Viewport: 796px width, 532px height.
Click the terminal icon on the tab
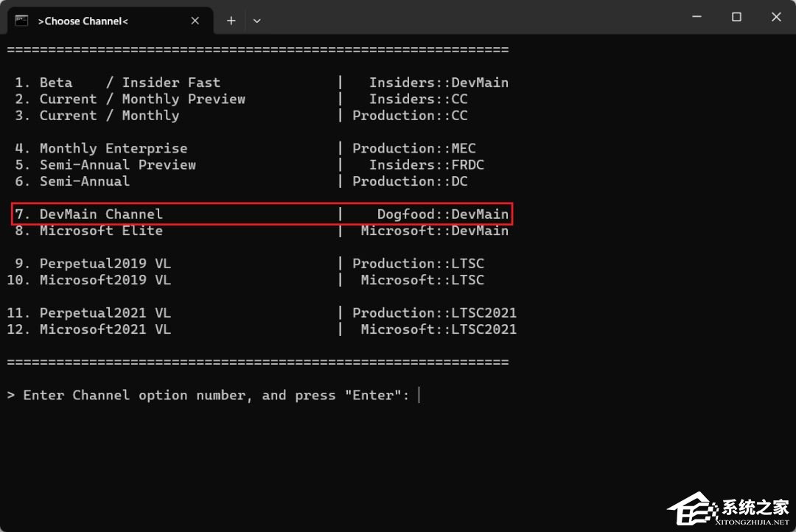pyautogui.click(x=21, y=21)
